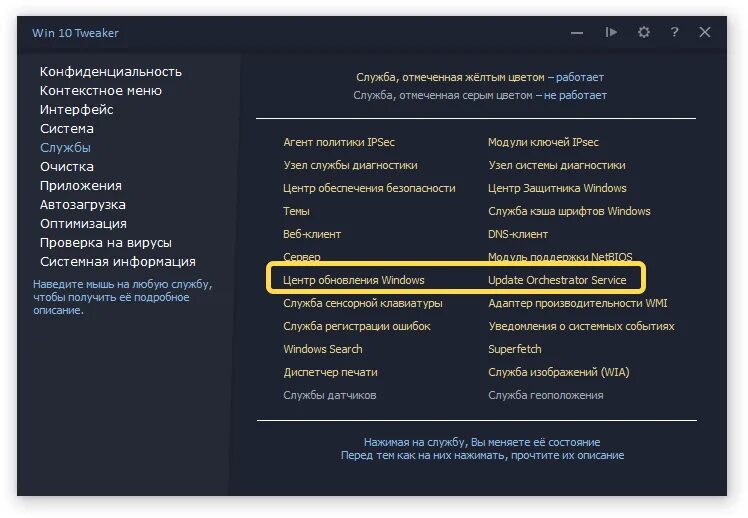Viewport: 748px width, 518px height.
Task: Open the Приложения section
Action: click(x=81, y=186)
